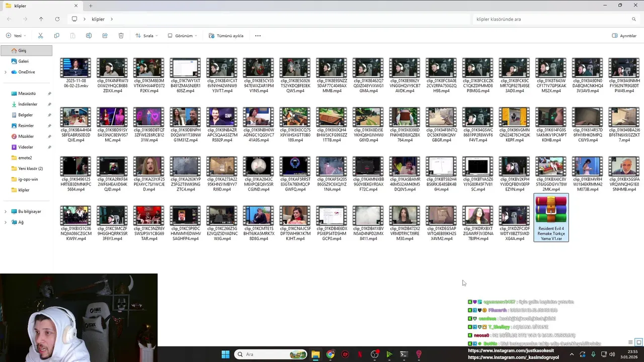Image resolution: width=644 pixels, height=362 pixels.
Task: Click the Rename icon in the toolbar
Action: click(89, 36)
